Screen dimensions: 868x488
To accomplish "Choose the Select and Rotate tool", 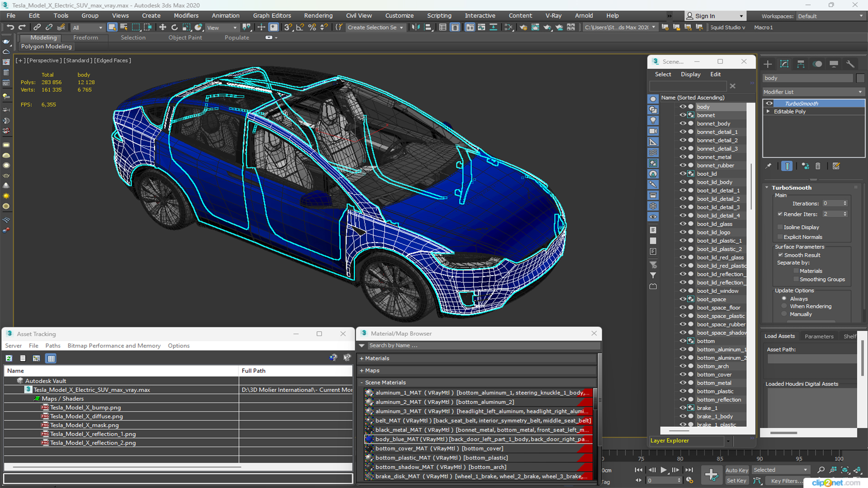I will (175, 28).
